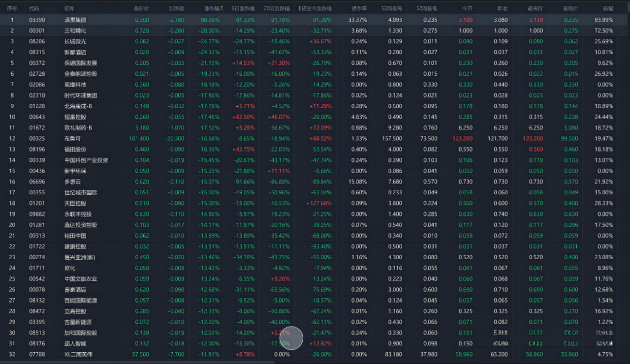630x364 pixels.
Task: Sort by the 涨跌额 column header
Action: pyautogui.click(x=177, y=8)
